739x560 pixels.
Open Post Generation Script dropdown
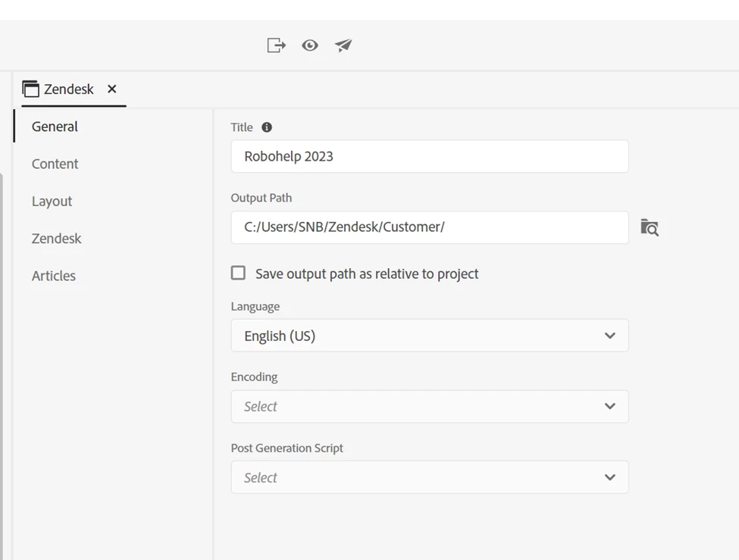[429, 477]
